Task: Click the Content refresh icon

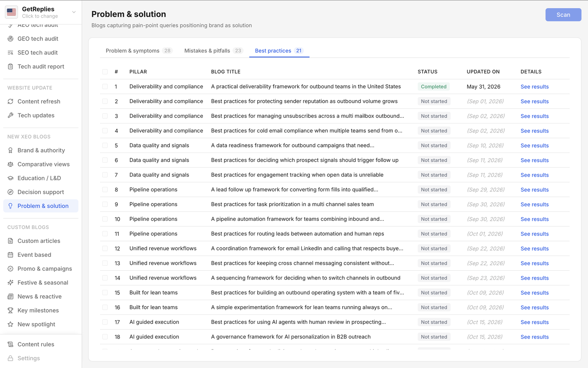Action: tap(11, 101)
